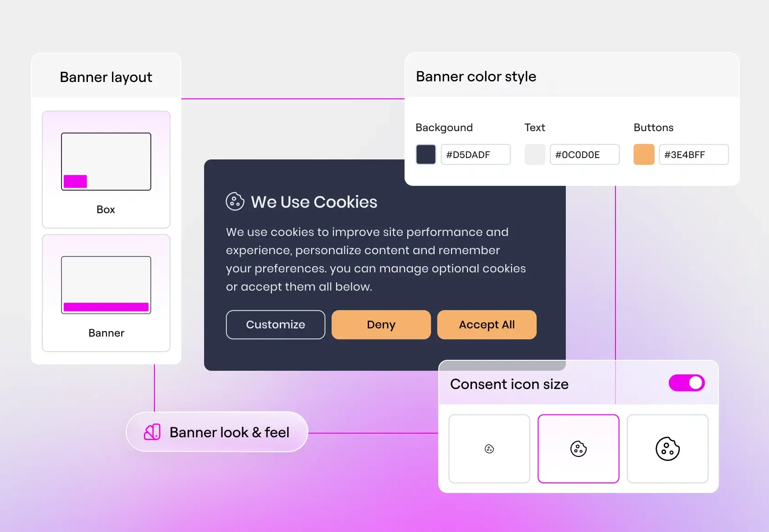
Task: Click the Box layout preview thumbnail
Action: pos(106,161)
